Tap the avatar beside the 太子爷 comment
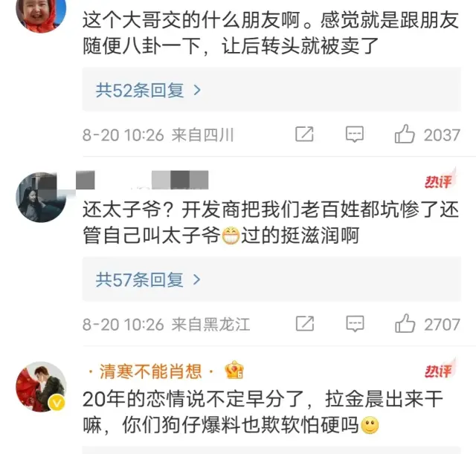The height and width of the screenshot is (454, 476). (41, 197)
